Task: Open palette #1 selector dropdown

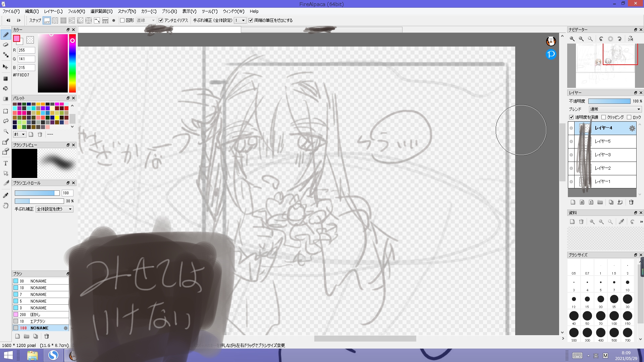Action: point(19,134)
